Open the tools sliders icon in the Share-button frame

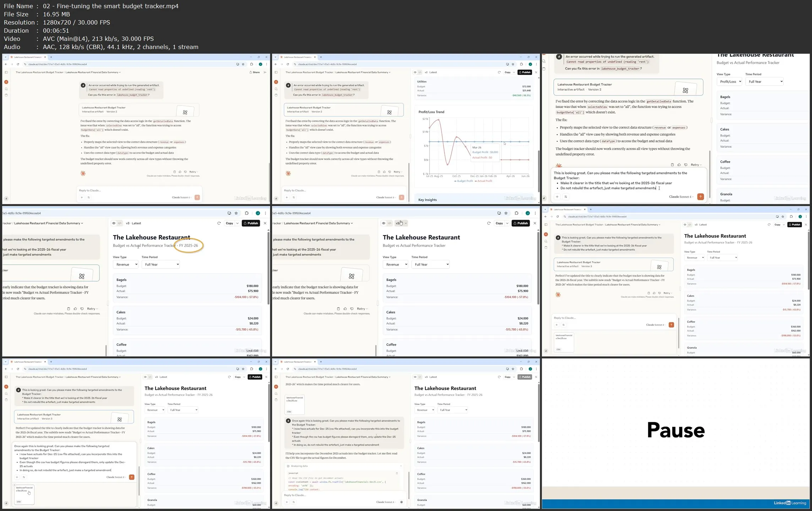click(x=88, y=197)
